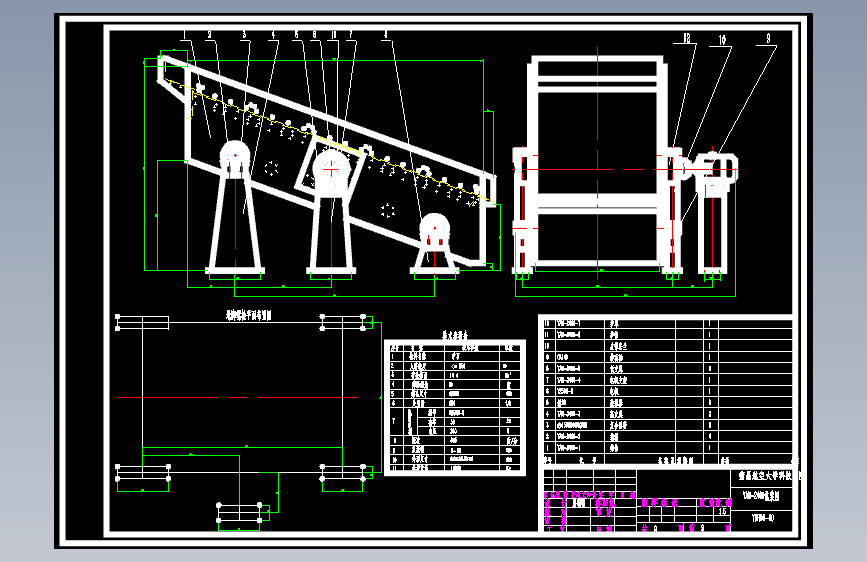The width and height of the screenshot is (867, 562).
Task: Select balloon label 1 above the front view
Action: coord(185,35)
